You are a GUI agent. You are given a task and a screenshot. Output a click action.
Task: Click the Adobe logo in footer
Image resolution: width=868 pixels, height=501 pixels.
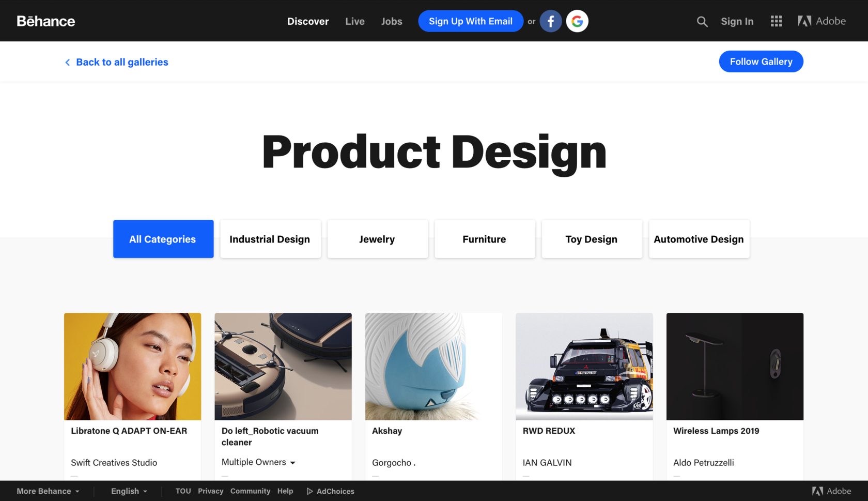pos(831,491)
